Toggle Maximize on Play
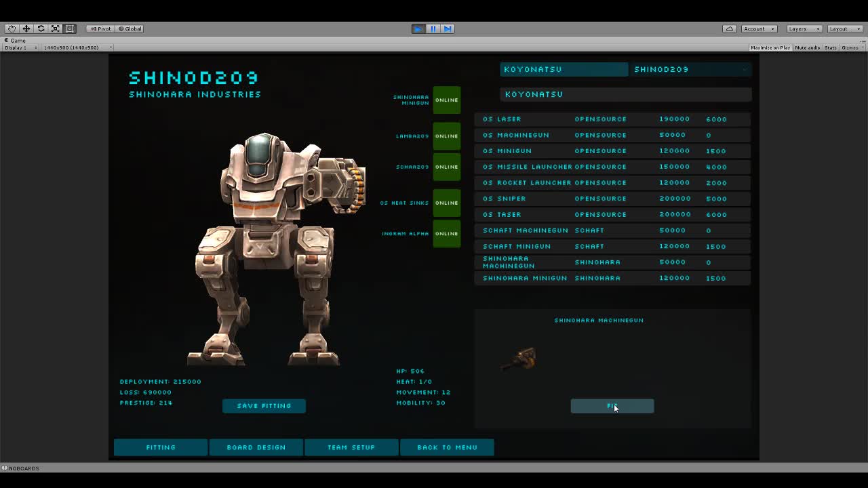Image resolution: width=868 pixels, height=488 pixels. pyautogui.click(x=770, y=47)
